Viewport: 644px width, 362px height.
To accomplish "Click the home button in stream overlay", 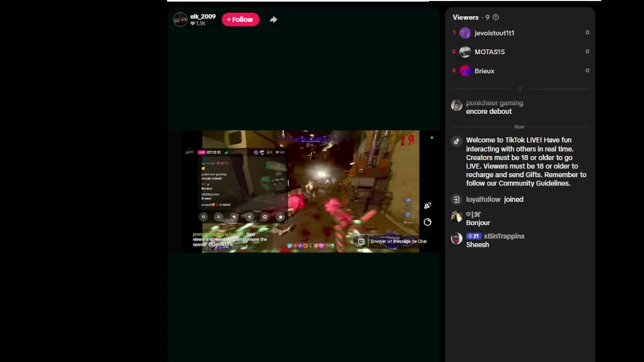I will coord(280,217).
